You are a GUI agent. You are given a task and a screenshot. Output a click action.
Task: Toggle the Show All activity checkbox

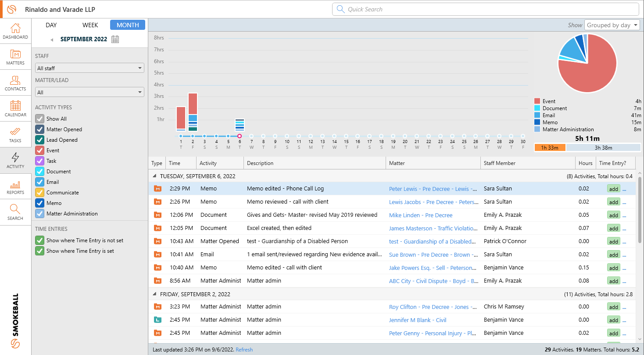click(x=39, y=119)
